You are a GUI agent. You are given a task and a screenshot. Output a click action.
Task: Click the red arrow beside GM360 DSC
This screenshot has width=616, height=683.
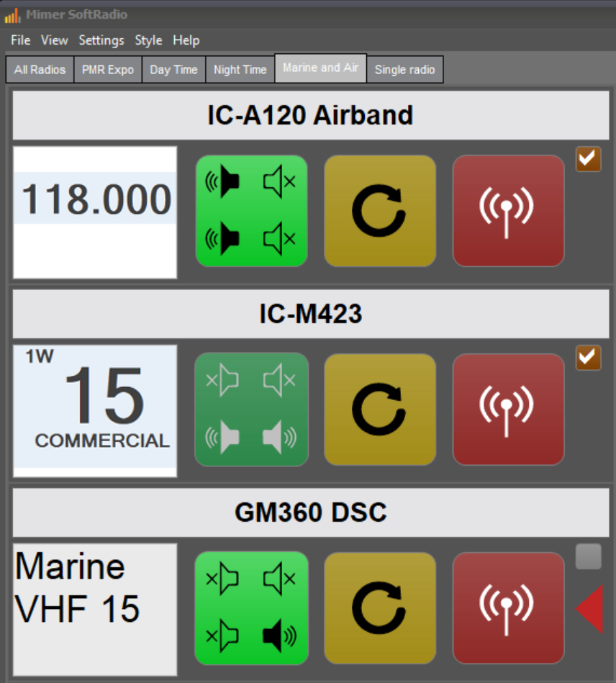[590, 609]
